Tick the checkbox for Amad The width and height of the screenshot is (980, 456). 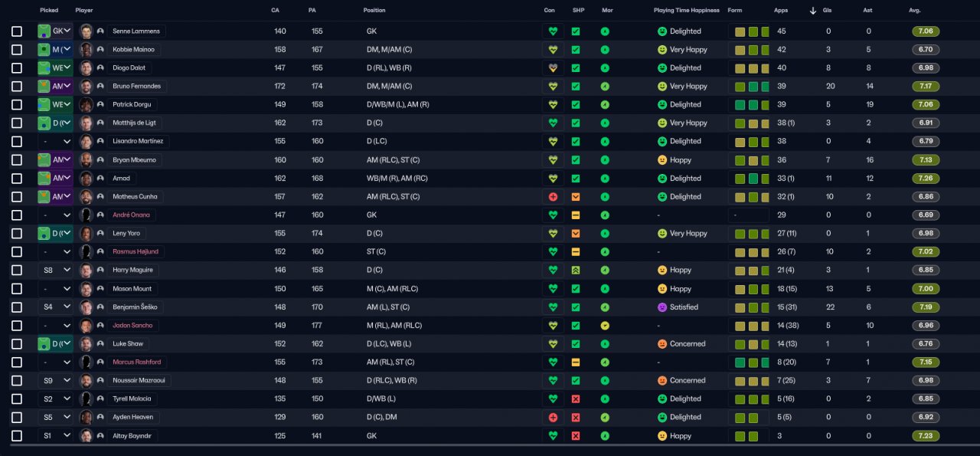(x=17, y=179)
